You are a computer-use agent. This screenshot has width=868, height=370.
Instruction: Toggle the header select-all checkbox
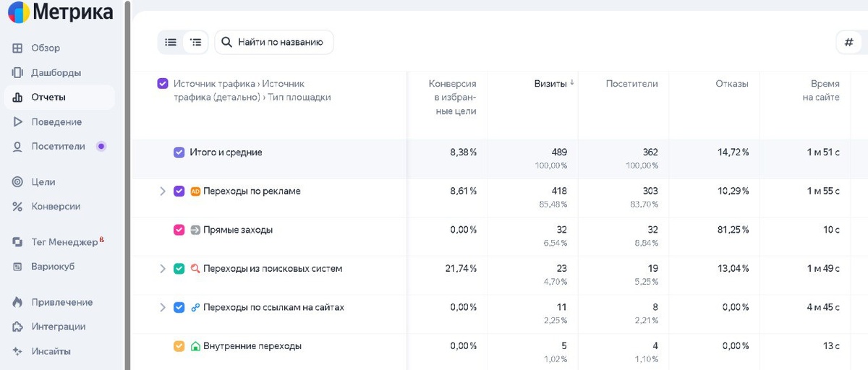click(x=163, y=84)
